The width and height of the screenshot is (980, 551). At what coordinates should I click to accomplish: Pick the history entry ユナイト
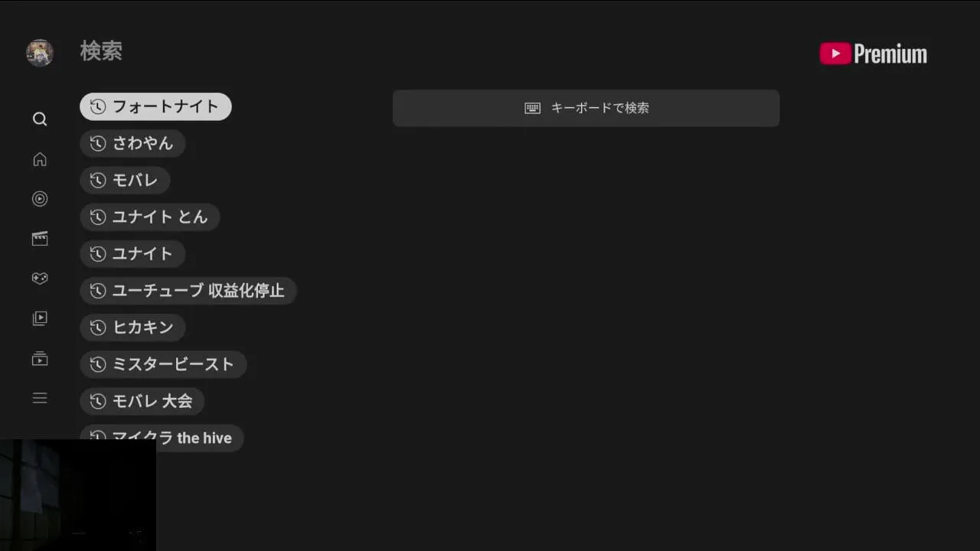pyautogui.click(x=132, y=253)
